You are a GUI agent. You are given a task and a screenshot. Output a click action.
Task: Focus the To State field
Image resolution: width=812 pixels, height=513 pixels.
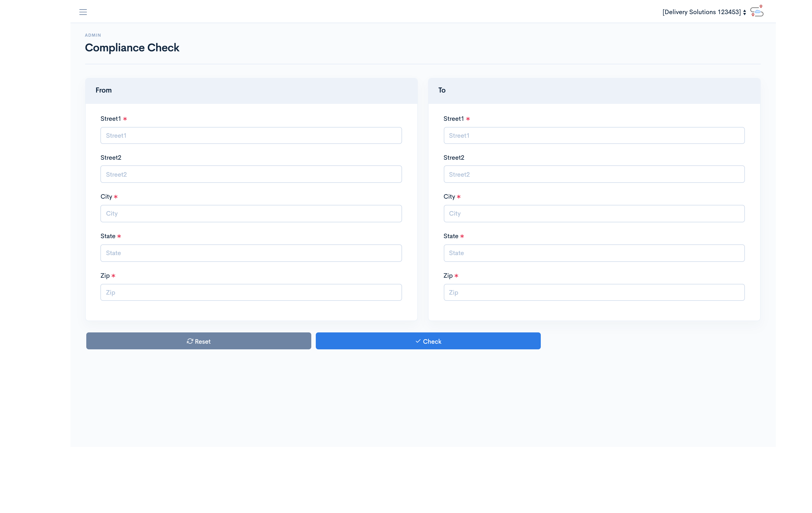coord(594,253)
